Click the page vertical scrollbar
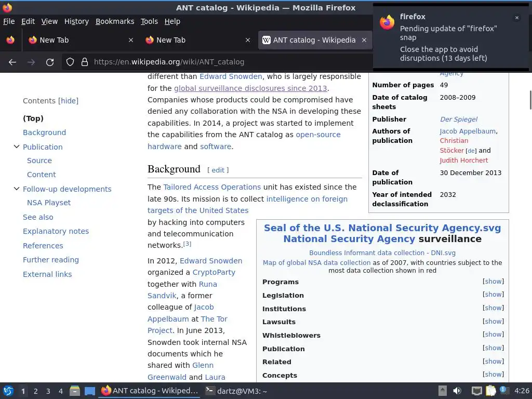The image size is (532, 399). click(530, 100)
